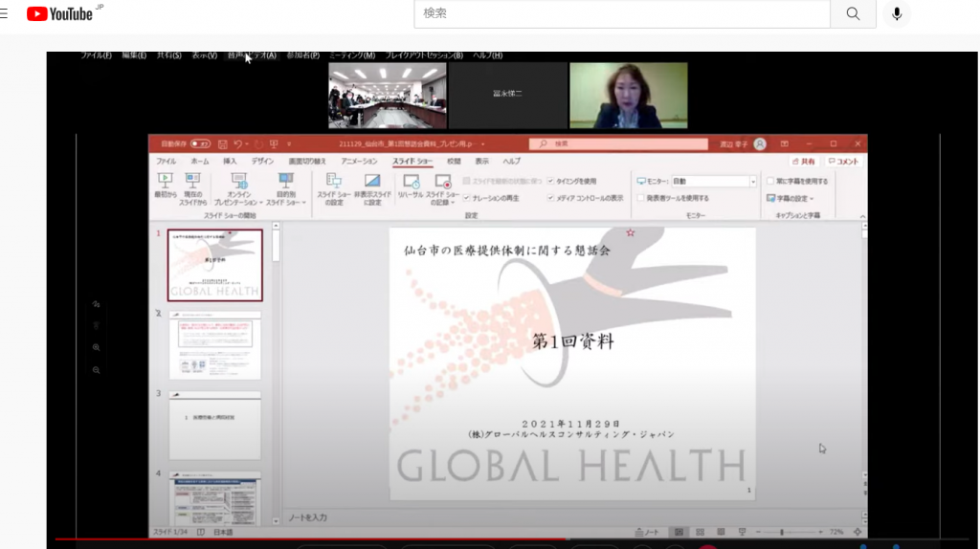Open the Home (ホーム) ribbon tab
The width and height of the screenshot is (980, 549).
200,162
